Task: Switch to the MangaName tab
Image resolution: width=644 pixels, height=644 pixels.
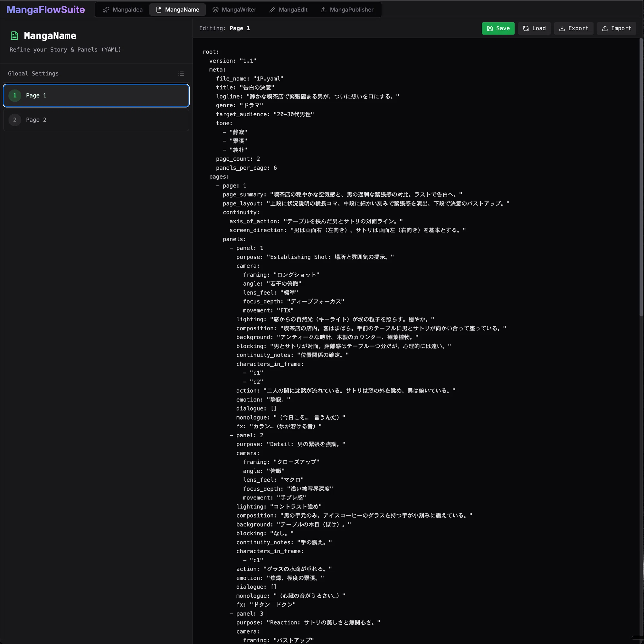Action: point(177,10)
